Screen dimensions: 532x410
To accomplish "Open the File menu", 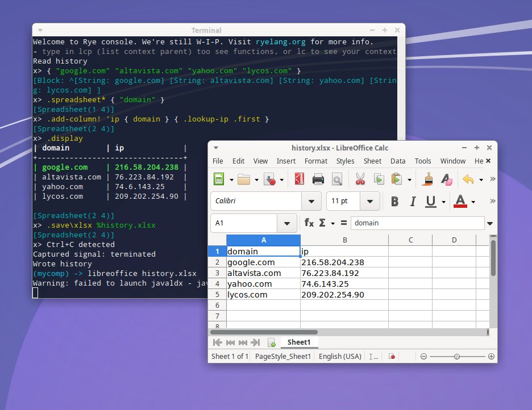I will tap(218, 161).
